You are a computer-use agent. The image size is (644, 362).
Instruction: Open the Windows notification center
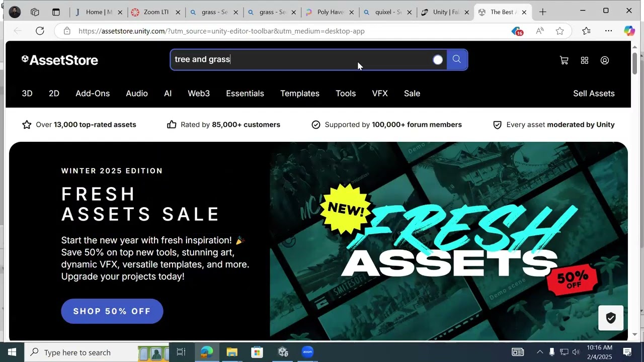(627, 352)
